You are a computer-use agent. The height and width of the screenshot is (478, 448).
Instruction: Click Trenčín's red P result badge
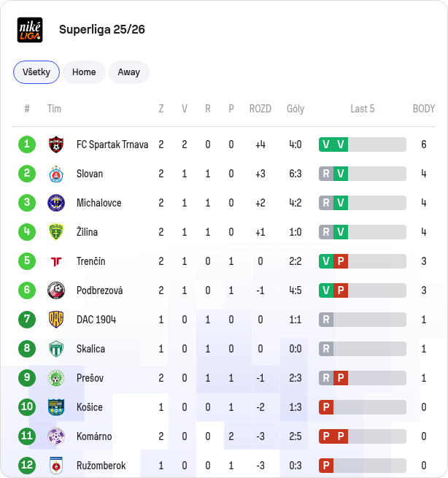coord(341,261)
